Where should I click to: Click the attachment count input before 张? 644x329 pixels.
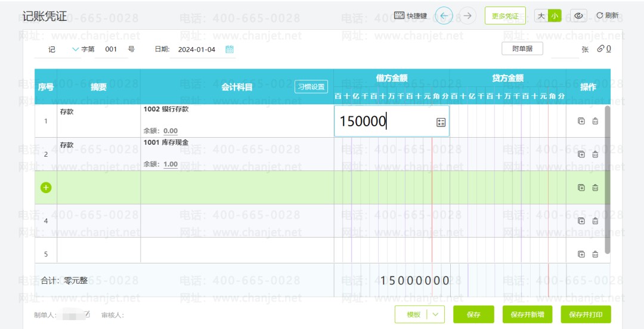pyautogui.click(x=565, y=49)
